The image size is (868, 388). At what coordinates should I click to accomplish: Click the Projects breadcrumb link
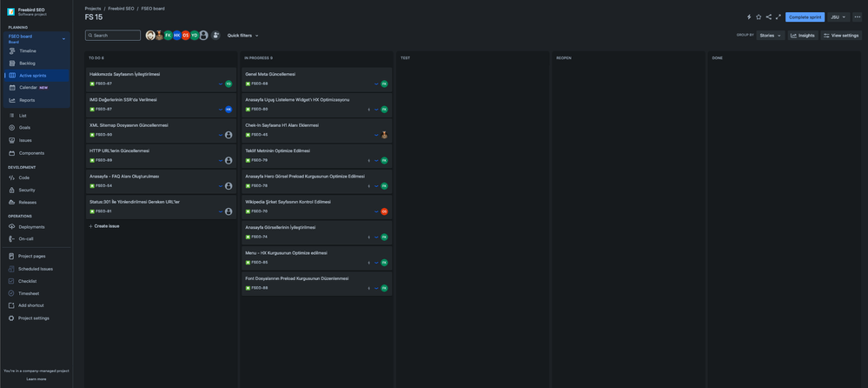[93, 9]
